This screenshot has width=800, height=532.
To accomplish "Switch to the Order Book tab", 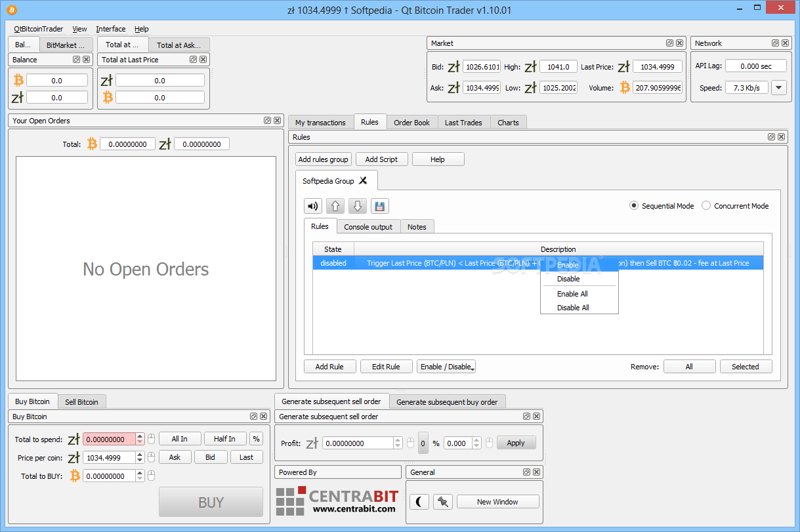I will (x=411, y=122).
